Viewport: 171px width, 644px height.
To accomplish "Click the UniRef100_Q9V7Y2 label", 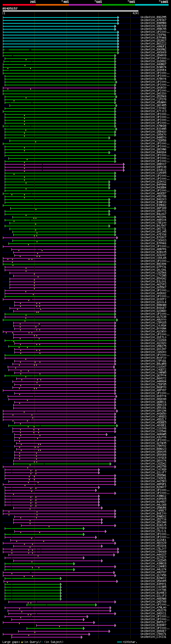I will pyautogui.click(x=153, y=211).
